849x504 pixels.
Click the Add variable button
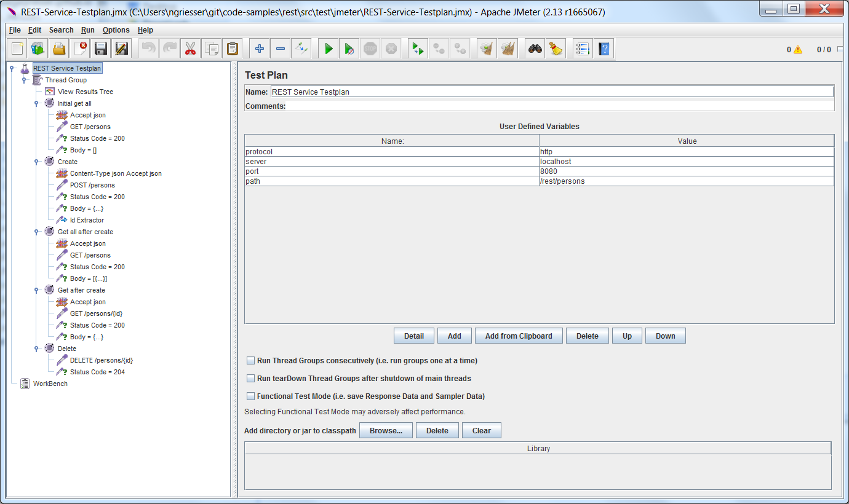click(455, 336)
